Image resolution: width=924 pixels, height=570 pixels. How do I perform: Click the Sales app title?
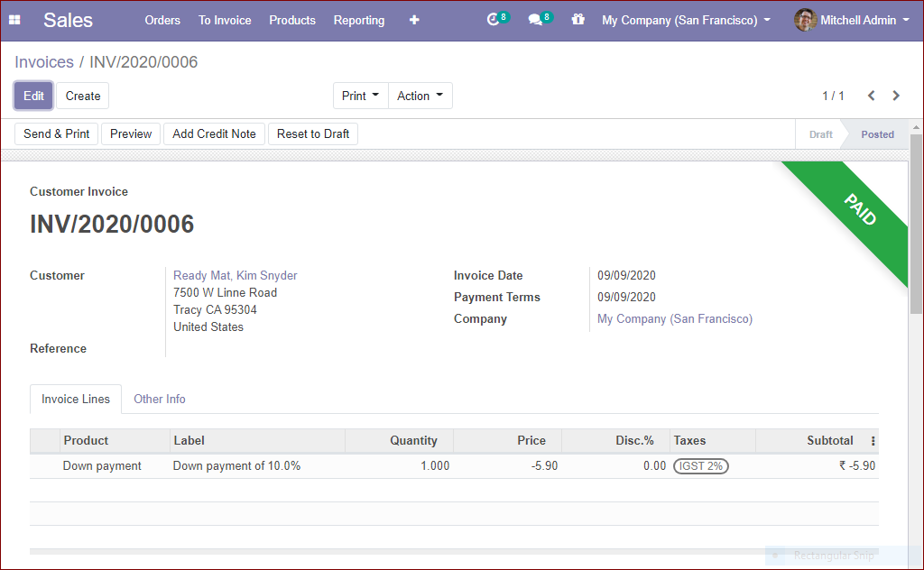(68, 20)
